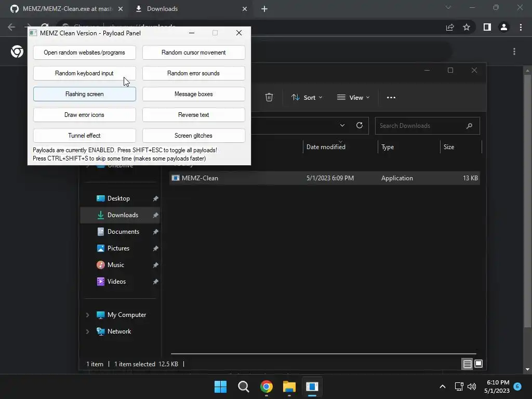Close the GitHub MEMZ browser tab

(121, 9)
